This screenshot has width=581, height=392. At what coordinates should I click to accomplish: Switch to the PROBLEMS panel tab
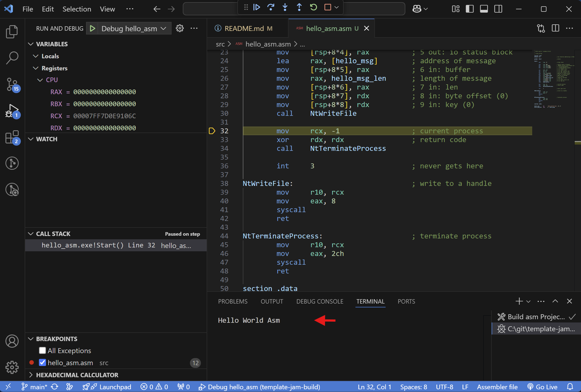[233, 301]
